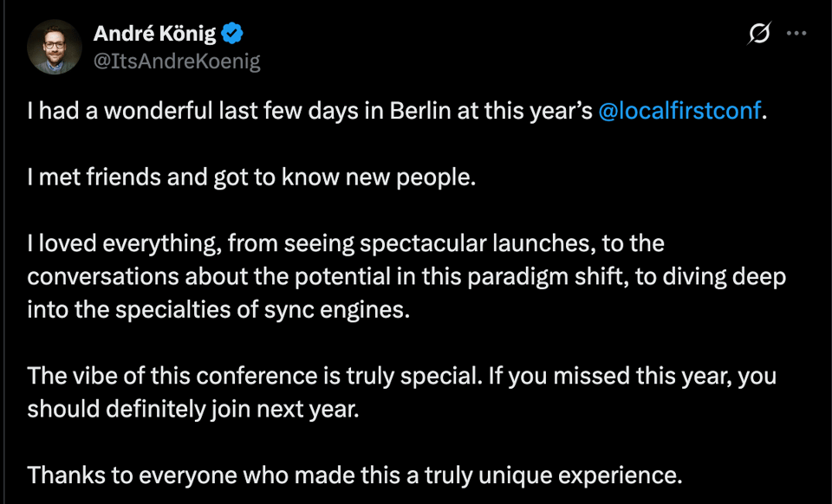The height and width of the screenshot is (504, 832).
Task: Click "should definitely join next year" line
Action: point(192,409)
